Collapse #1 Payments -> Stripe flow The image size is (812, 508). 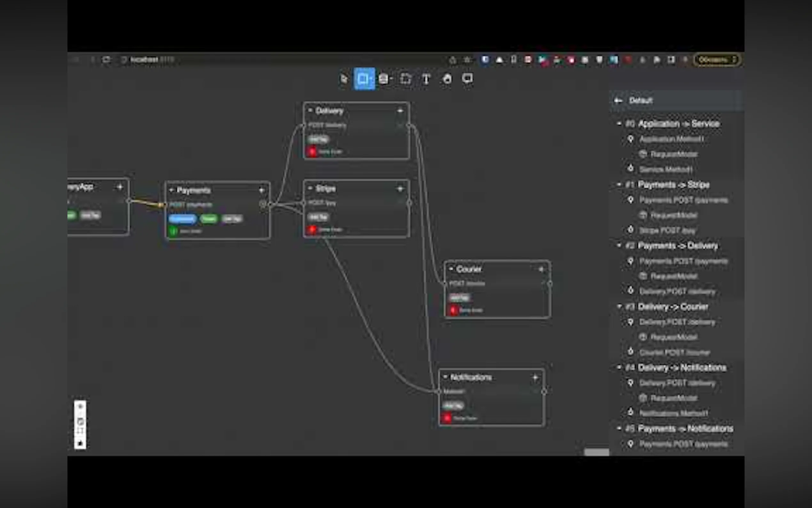619,185
